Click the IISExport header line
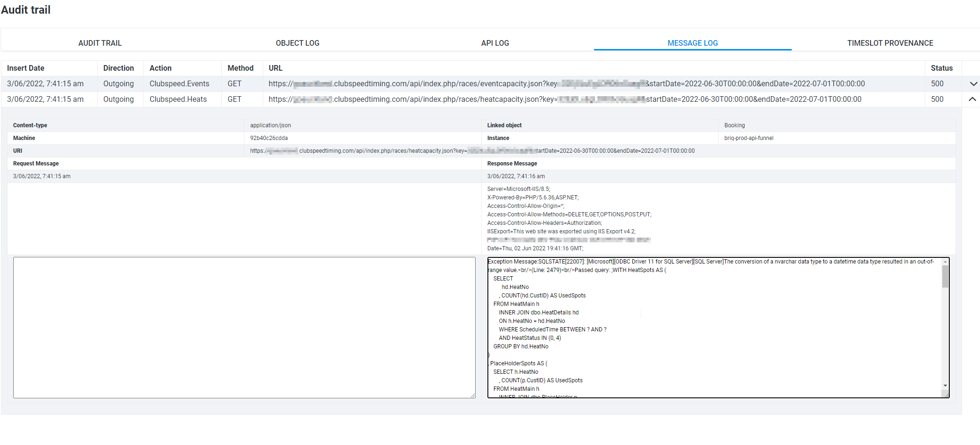 click(561, 231)
